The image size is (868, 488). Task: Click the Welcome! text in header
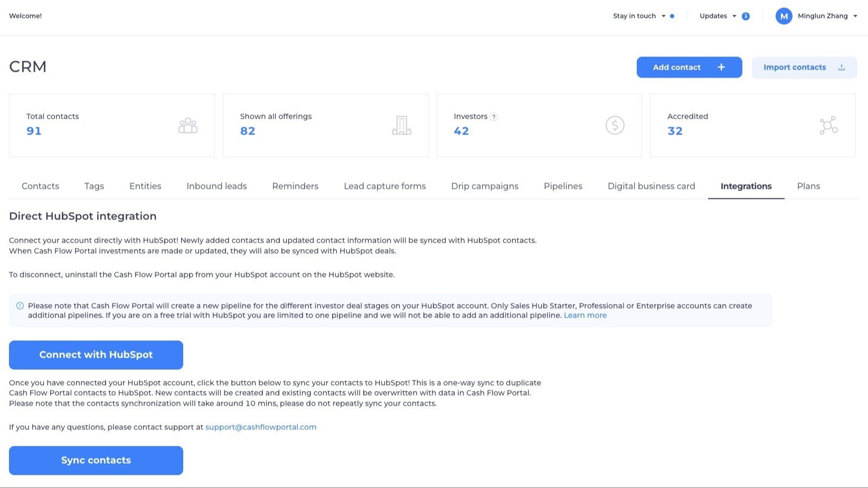coord(25,16)
